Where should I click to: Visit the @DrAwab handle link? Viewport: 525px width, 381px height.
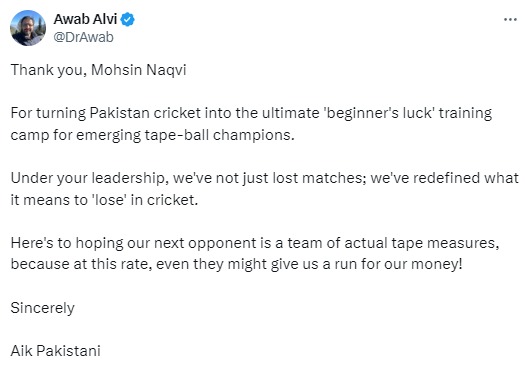[83, 37]
